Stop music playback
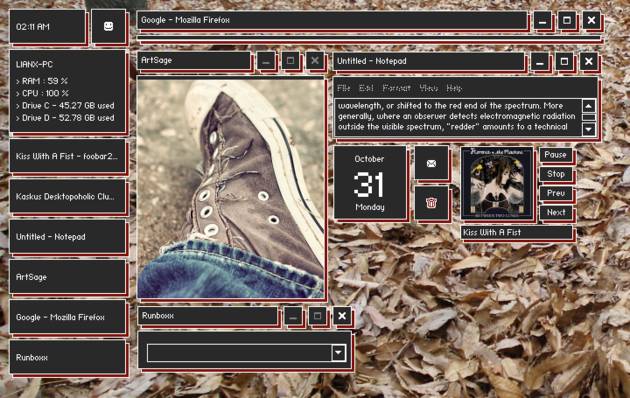Viewport: 630px width, 398px height. point(556,174)
